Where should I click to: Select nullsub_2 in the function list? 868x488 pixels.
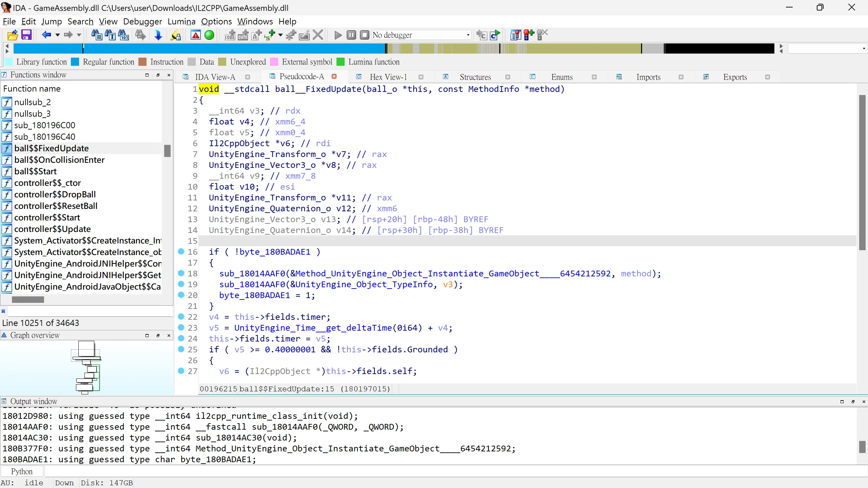(x=81, y=102)
